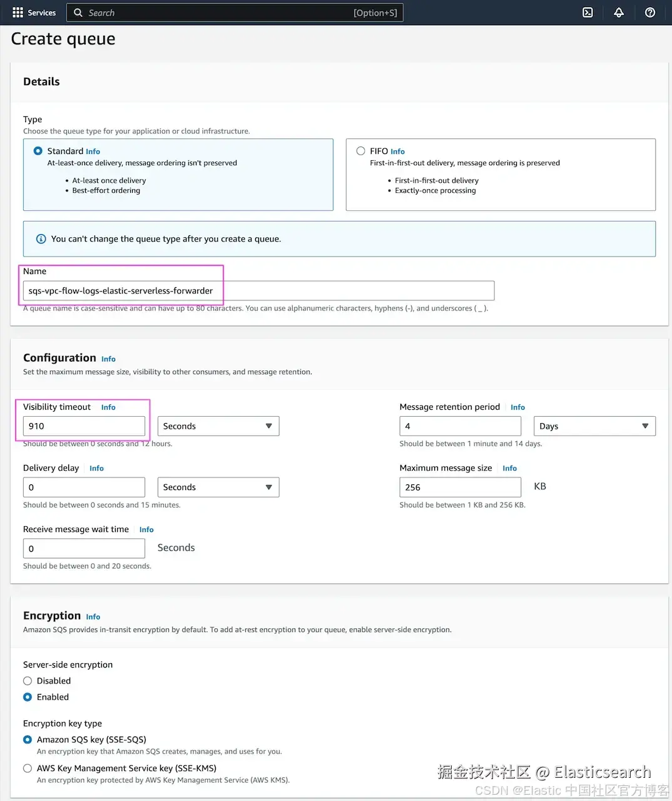Open the Message retention period Days dropdown
The height and width of the screenshot is (801, 672).
tap(594, 426)
